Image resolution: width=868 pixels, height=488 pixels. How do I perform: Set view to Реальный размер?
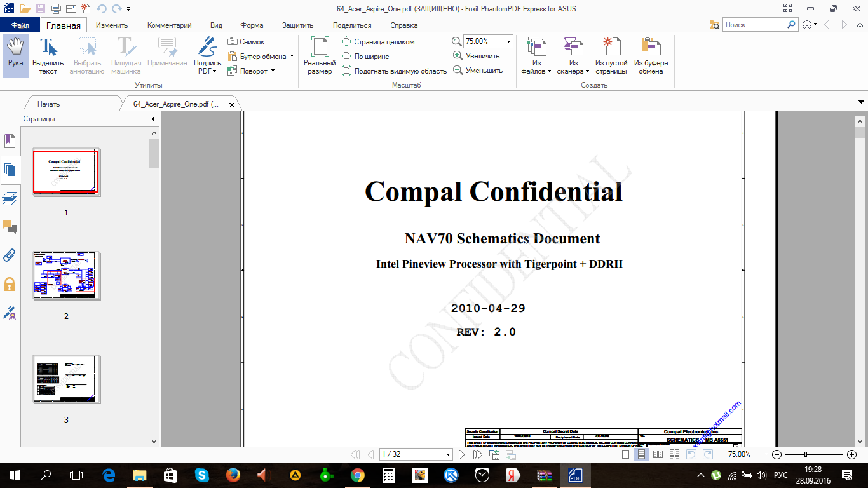coord(320,56)
